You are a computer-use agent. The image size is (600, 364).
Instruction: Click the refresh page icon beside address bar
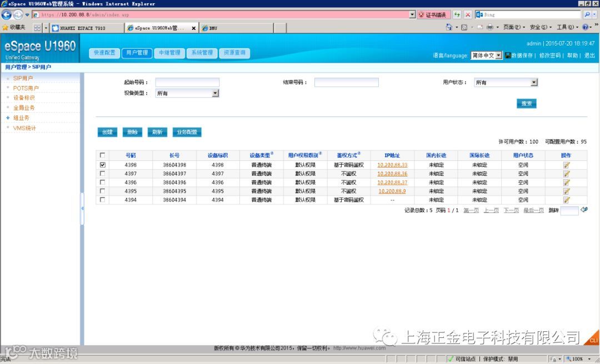[x=457, y=15]
